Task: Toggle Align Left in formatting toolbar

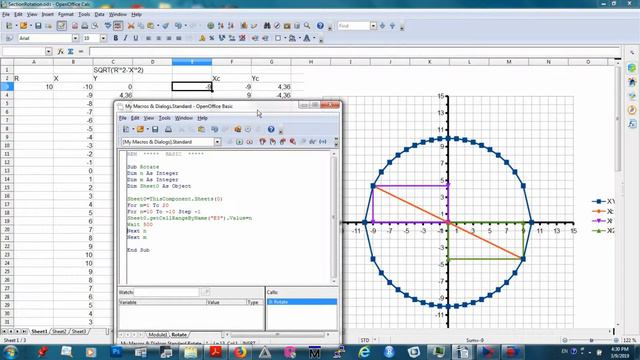Action: coord(149,38)
